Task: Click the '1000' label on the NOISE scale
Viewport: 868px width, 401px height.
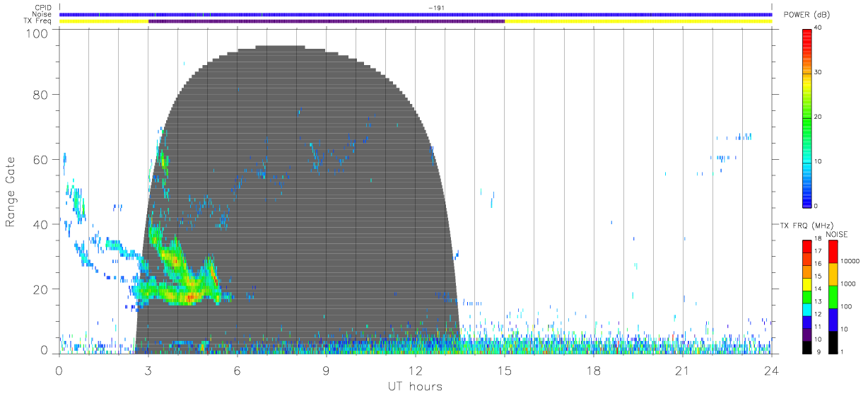Action: tap(848, 284)
